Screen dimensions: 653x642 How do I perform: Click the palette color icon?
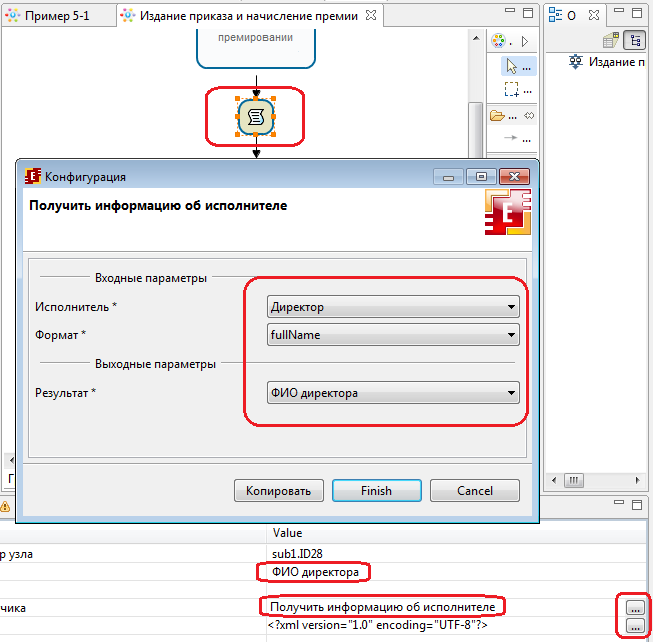coord(499,41)
